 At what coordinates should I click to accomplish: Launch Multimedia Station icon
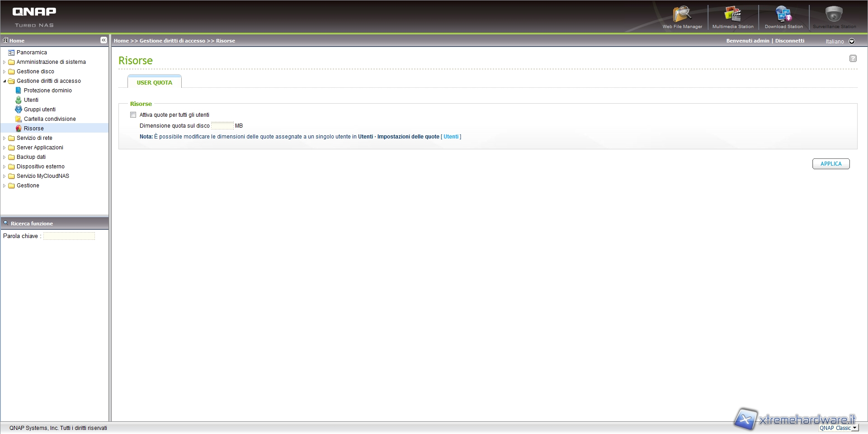click(732, 17)
